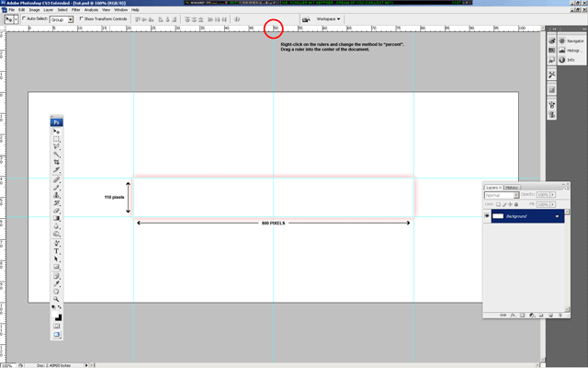Open the Workspace dropdown
The image size is (588, 368).
pos(328,18)
